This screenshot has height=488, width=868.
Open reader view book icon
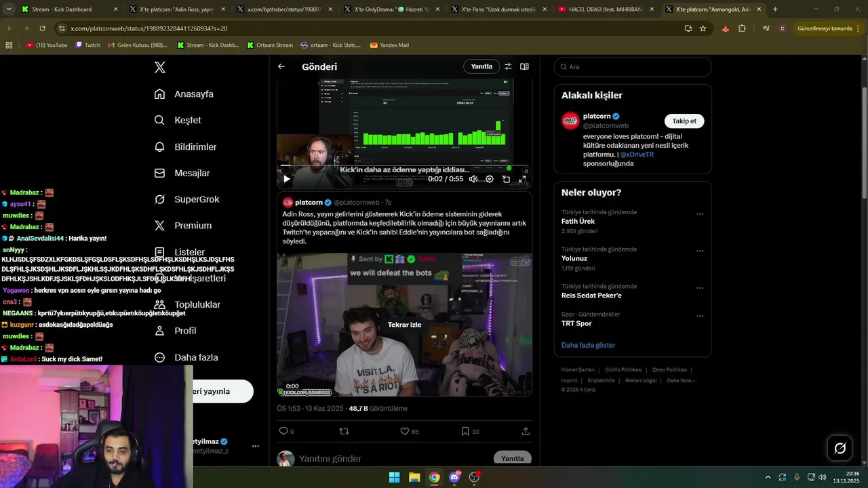(x=524, y=66)
